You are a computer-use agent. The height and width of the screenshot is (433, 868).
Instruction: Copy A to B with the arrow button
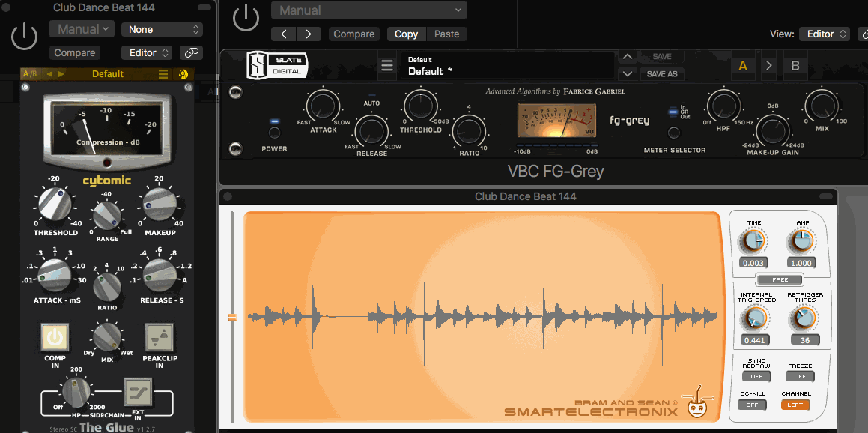768,65
